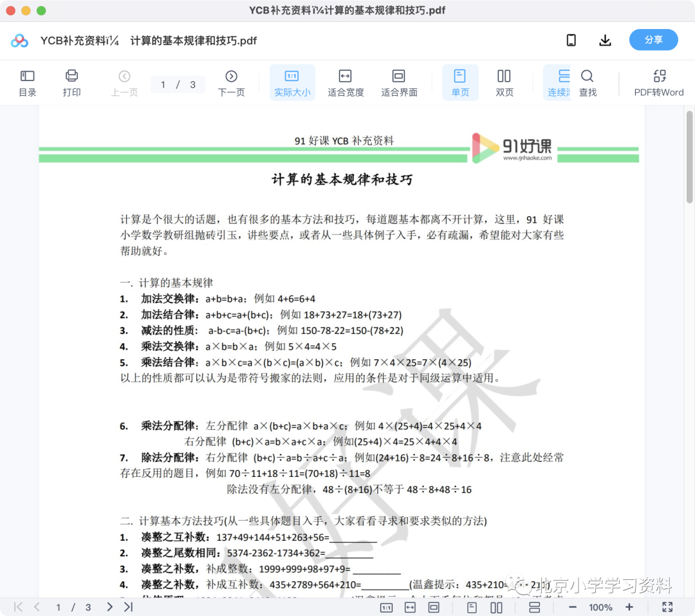Screen dimensions: 695x616
Task: Click the download icon in header
Action: click(605, 41)
